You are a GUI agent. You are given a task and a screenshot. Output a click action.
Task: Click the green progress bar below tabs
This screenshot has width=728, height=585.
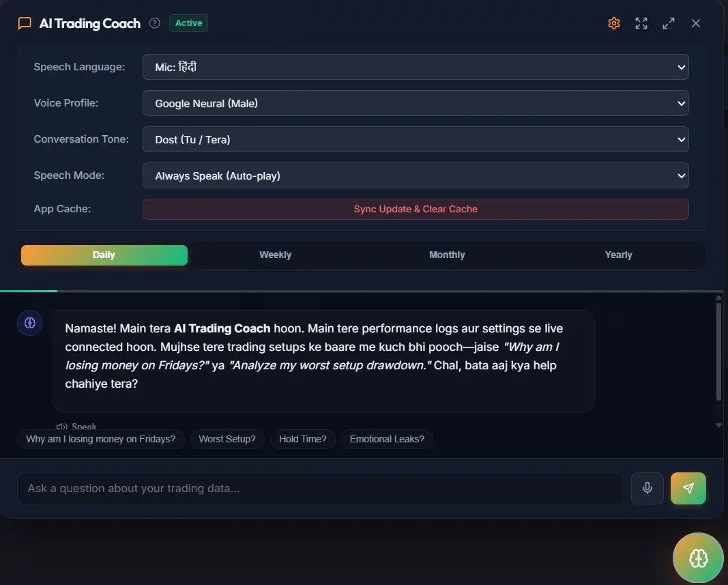(29, 291)
